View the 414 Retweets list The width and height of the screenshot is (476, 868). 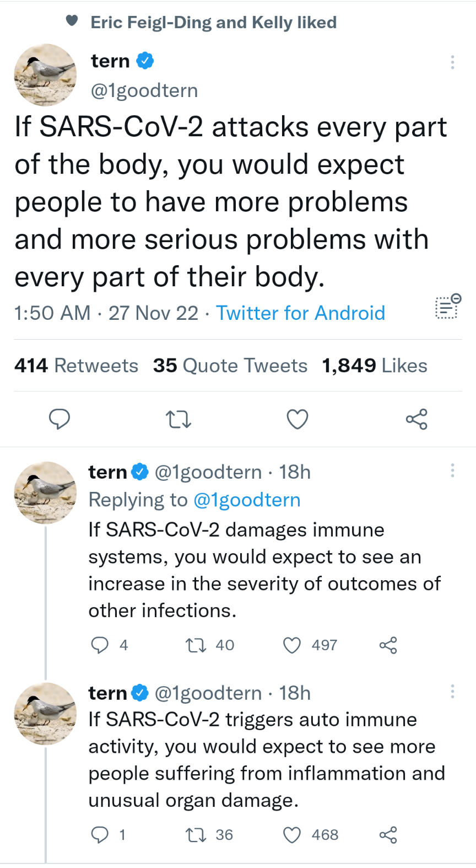[76, 366]
